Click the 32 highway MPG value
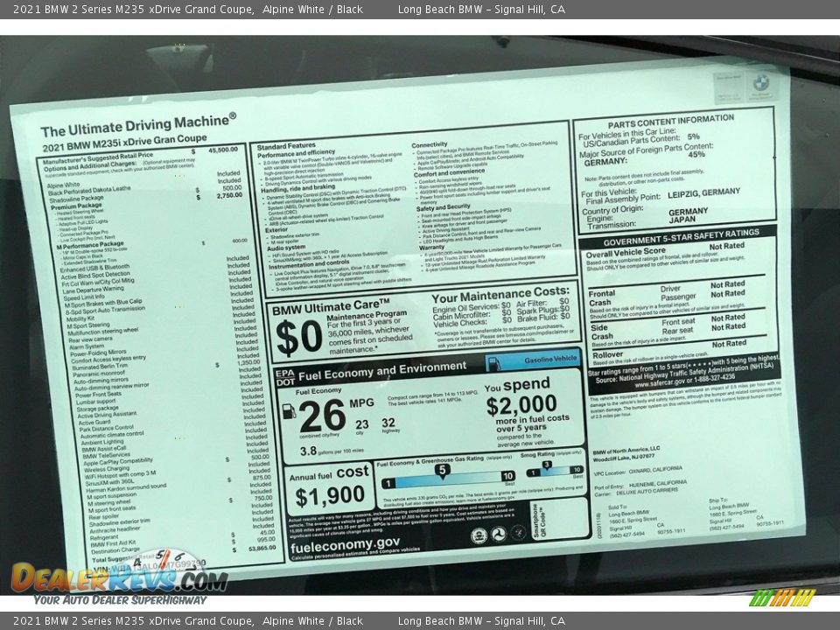Viewport: 840px width, 630px height. pos(388,423)
